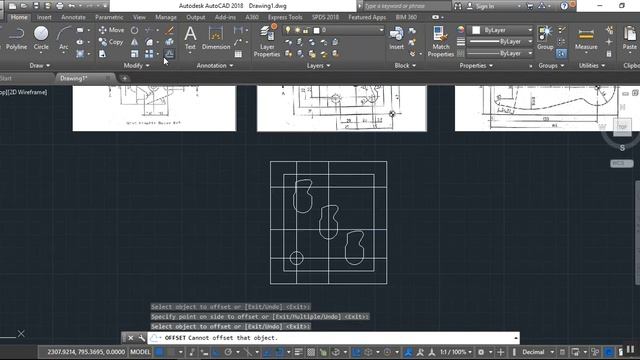Click the Hatch tool in Draw panel

click(x=80, y=53)
